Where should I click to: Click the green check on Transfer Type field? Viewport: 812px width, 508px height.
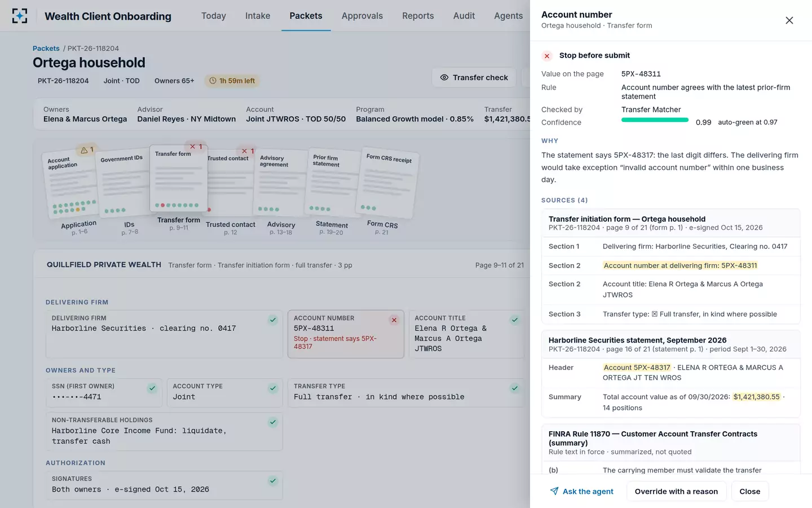[515, 388]
